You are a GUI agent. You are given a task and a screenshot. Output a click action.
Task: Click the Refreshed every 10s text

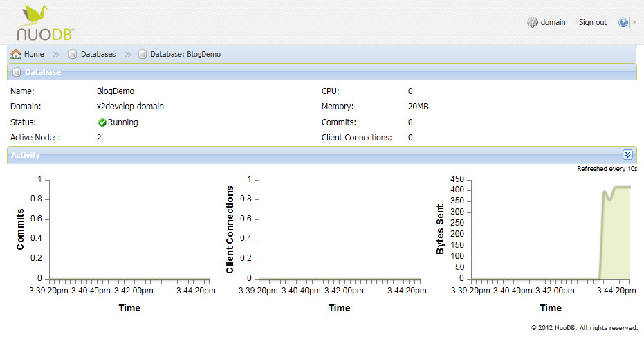point(607,169)
